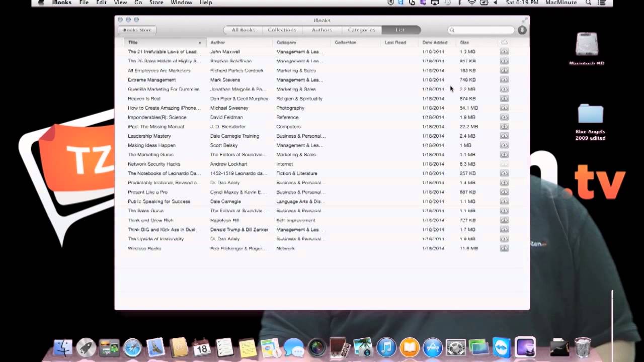Launch Safari from the Dock
This screenshot has width=644, height=362.
[x=132, y=347]
